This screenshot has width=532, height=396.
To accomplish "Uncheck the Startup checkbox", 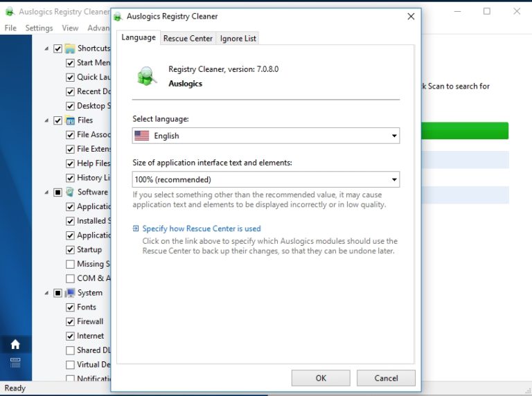I will point(70,250).
